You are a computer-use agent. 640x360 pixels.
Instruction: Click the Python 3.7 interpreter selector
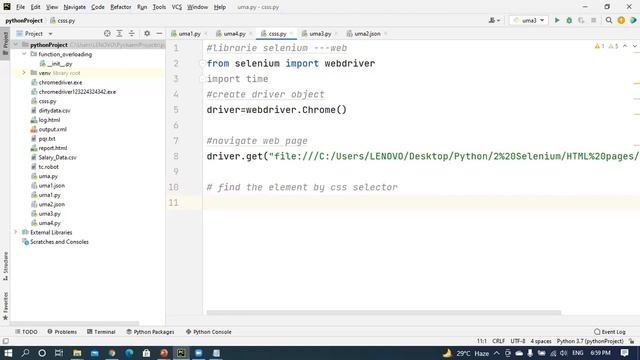pyautogui.click(x=590, y=341)
